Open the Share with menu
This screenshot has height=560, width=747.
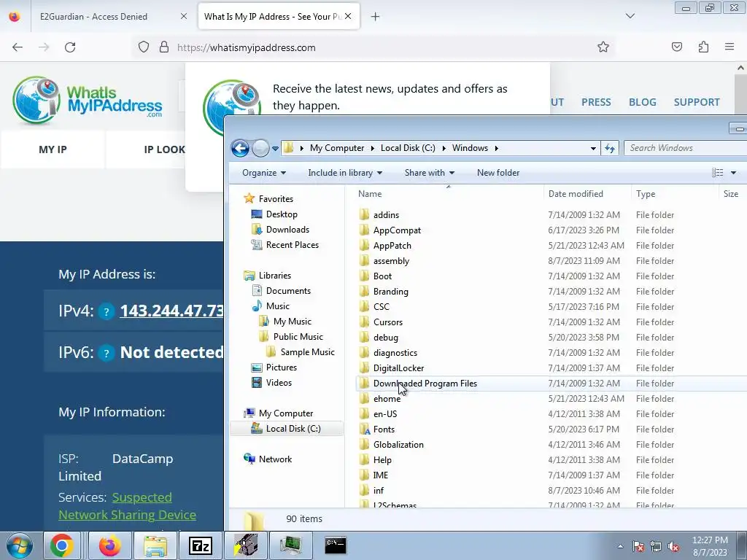pyautogui.click(x=429, y=173)
